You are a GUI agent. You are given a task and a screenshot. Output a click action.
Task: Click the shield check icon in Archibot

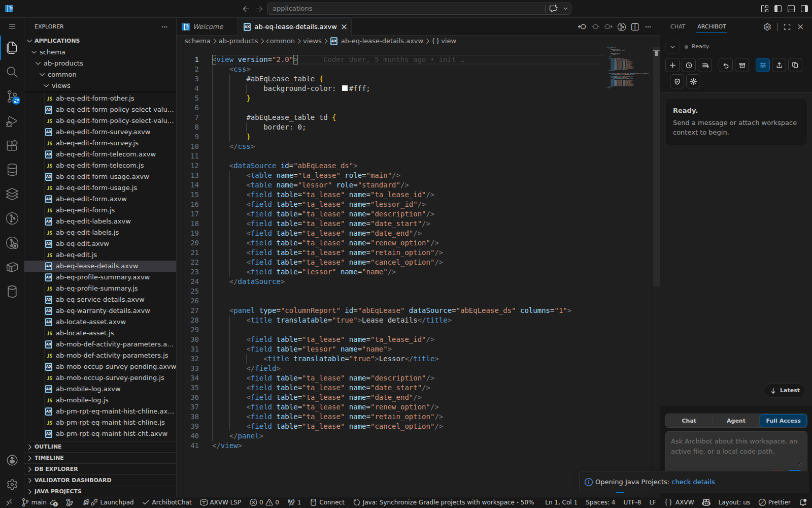click(x=677, y=81)
